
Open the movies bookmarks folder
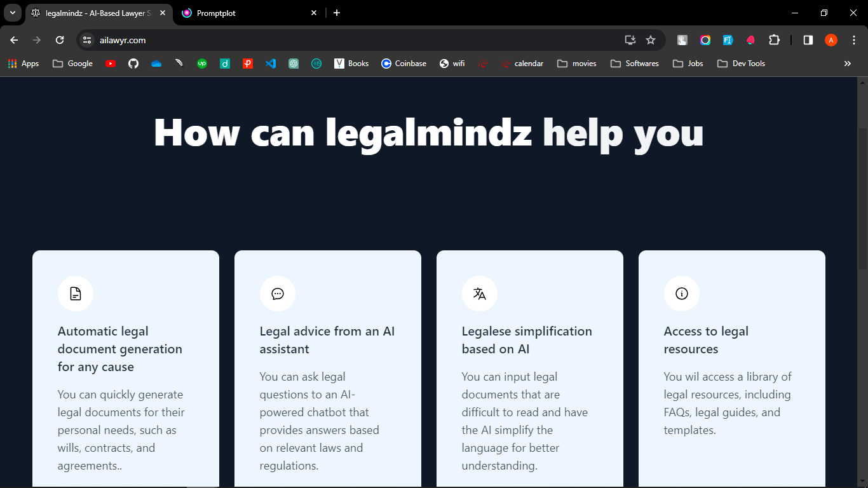[x=576, y=64]
